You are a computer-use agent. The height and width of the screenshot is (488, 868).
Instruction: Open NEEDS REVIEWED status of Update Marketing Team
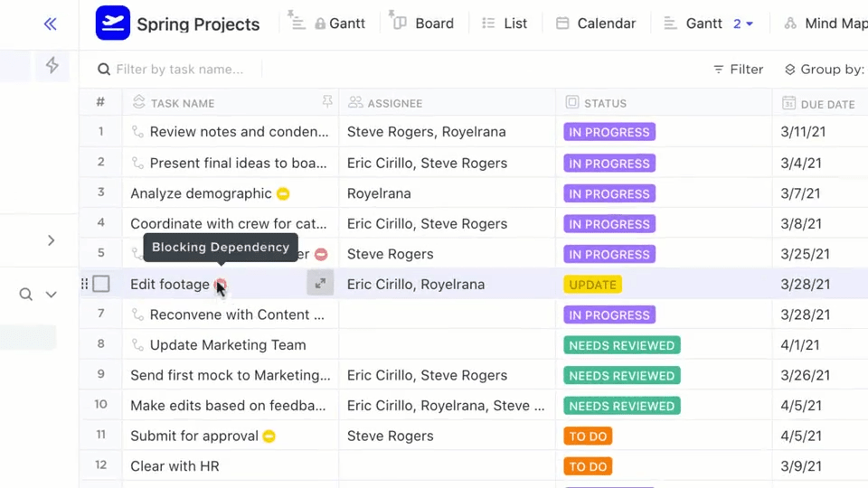tap(622, 345)
